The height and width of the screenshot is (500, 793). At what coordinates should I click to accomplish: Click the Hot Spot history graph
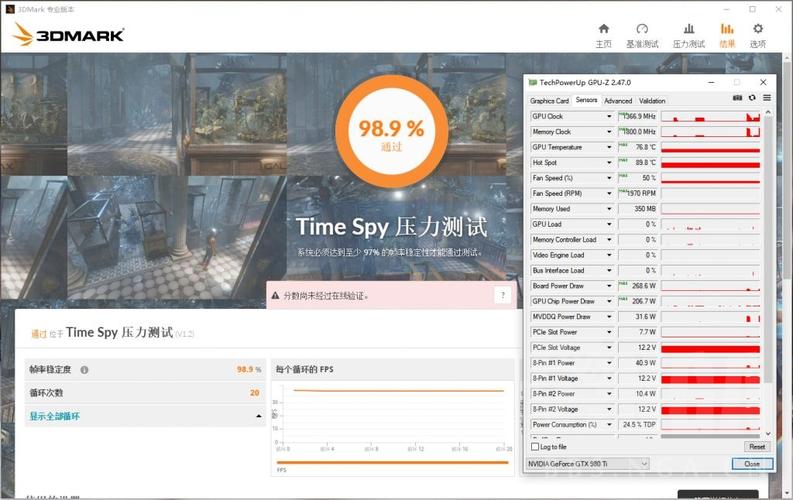coord(711,163)
